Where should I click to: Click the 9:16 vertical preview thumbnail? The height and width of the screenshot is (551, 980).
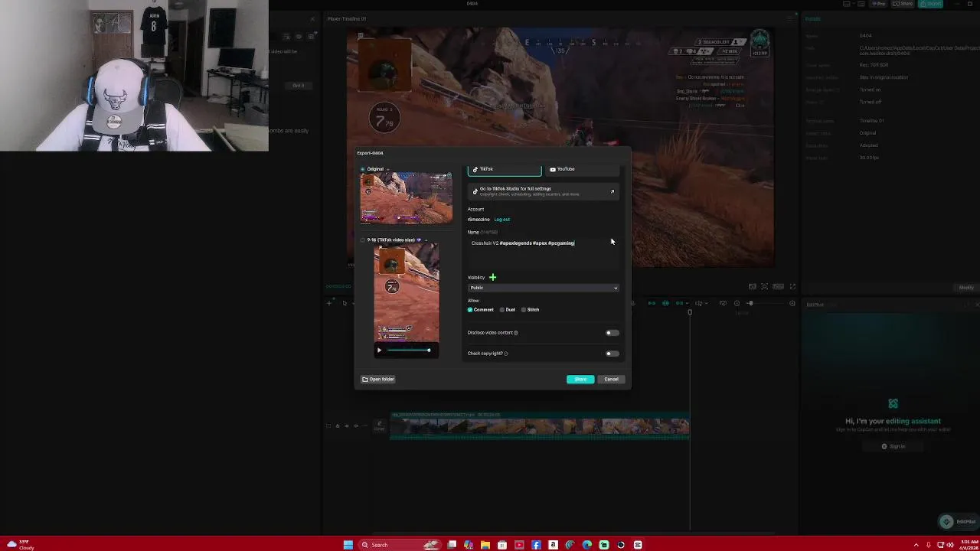point(407,293)
